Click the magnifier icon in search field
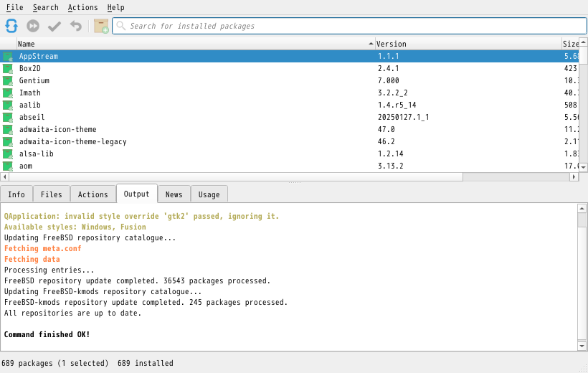This screenshot has height=373, width=588. tap(121, 26)
